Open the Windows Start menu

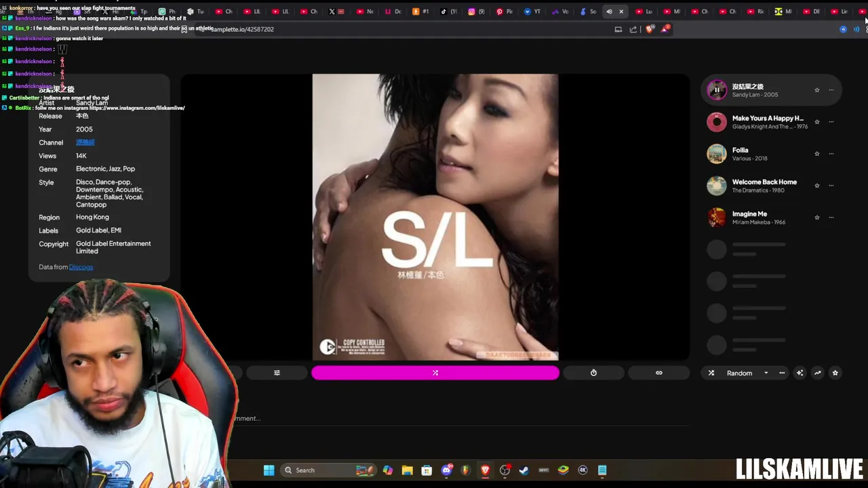[x=269, y=470]
